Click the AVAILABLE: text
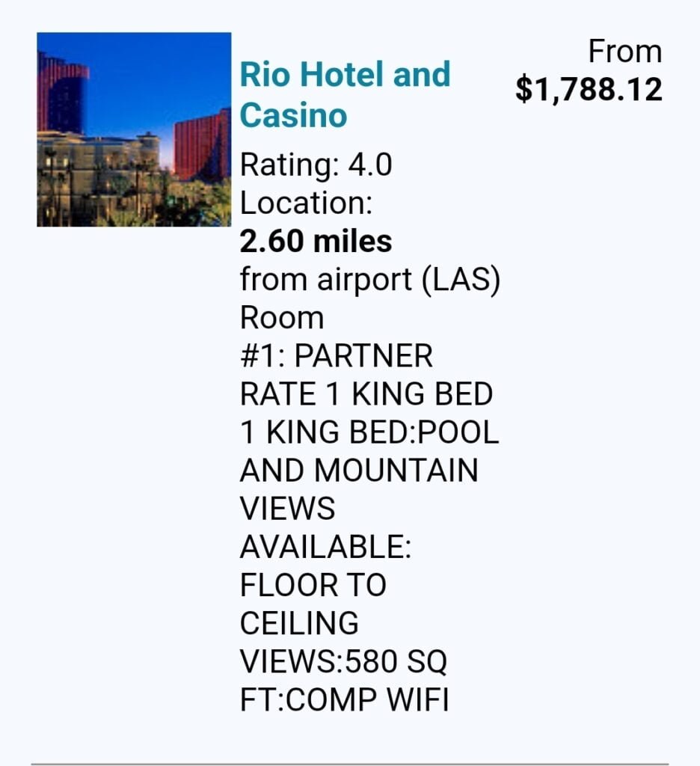 [x=325, y=547]
